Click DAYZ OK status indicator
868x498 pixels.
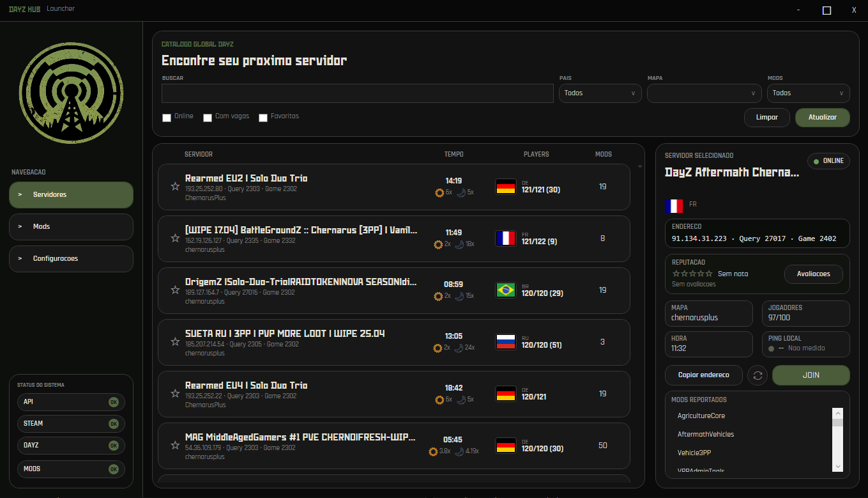point(114,446)
